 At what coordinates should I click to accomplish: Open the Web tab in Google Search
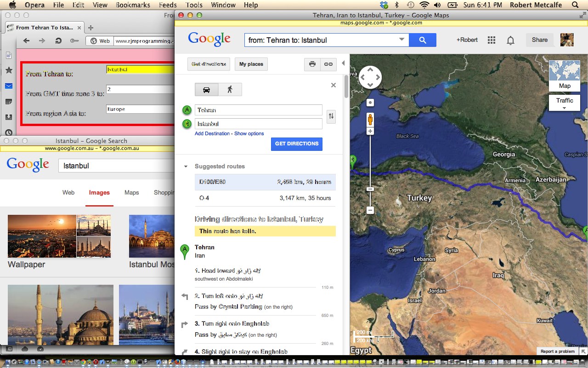tap(68, 193)
